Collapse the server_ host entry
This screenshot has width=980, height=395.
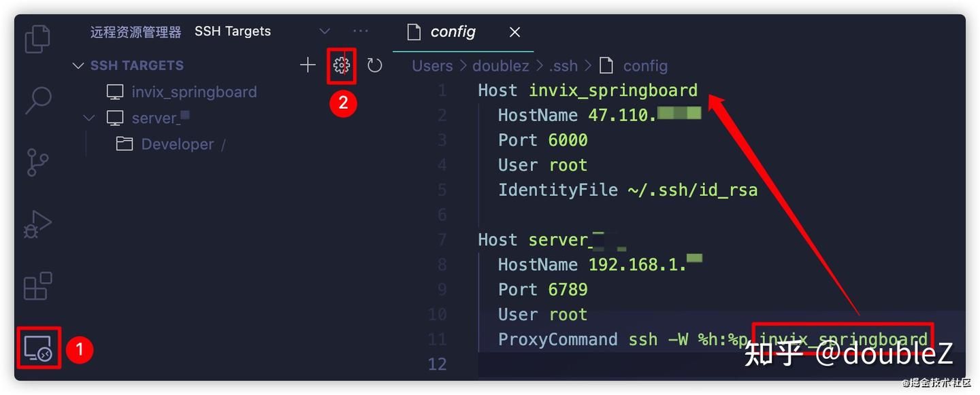click(88, 117)
